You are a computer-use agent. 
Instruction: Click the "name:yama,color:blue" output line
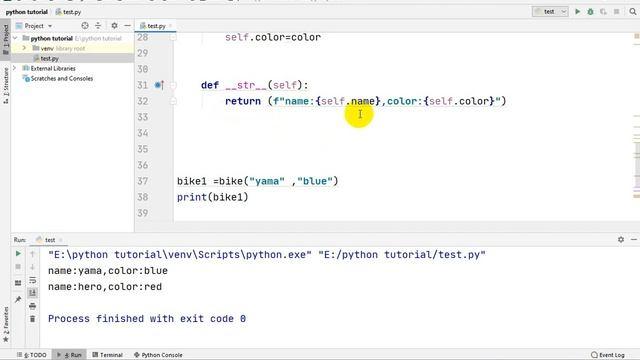tap(108, 271)
